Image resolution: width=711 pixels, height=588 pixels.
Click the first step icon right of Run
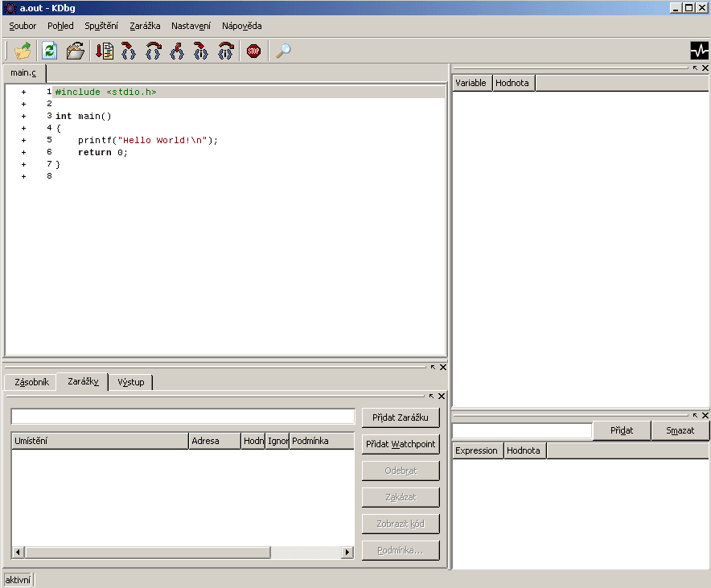point(129,51)
